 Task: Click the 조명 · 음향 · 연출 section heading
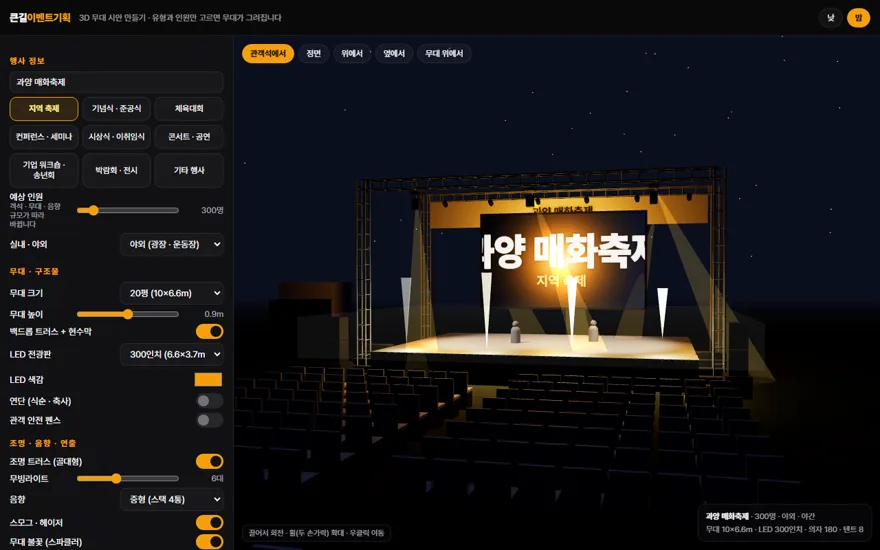(x=43, y=443)
